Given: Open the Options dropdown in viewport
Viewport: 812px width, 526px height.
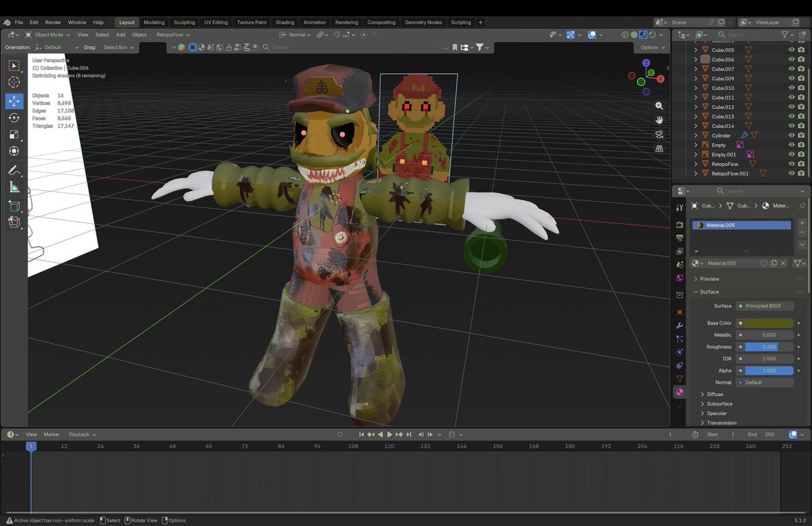Looking at the screenshot, I should click(x=652, y=47).
